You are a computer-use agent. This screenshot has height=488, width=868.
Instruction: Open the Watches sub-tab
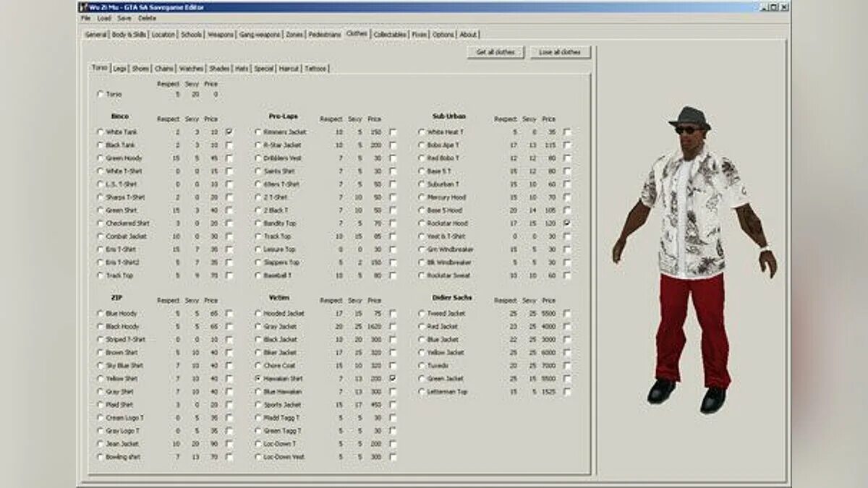tap(191, 69)
